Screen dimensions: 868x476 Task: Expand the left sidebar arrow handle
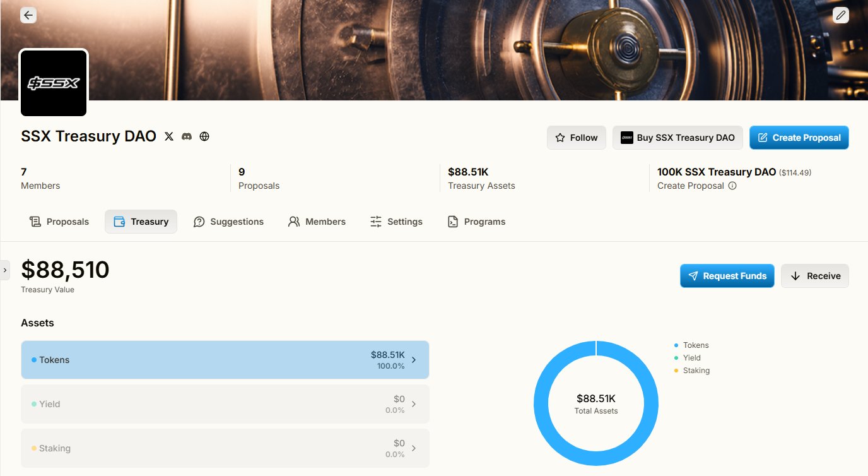5,270
